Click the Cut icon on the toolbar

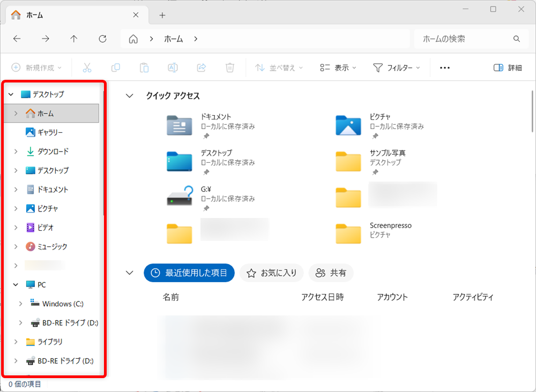(x=88, y=67)
